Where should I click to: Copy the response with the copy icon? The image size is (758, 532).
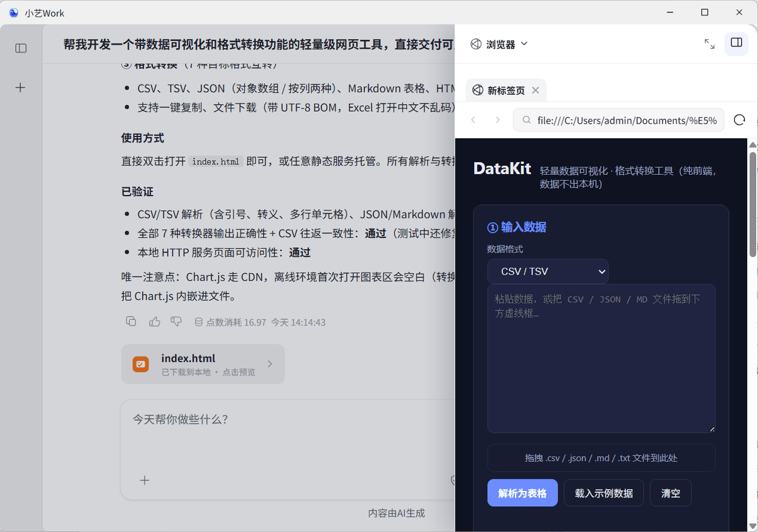131,322
